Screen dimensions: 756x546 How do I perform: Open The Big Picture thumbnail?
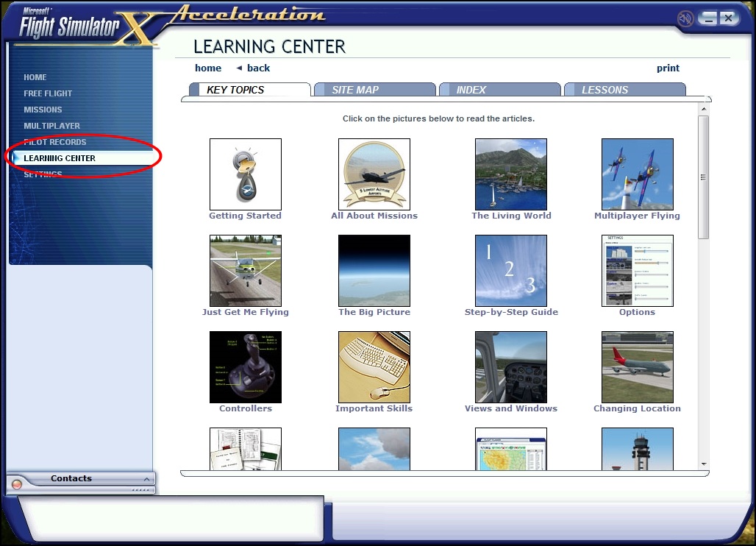[x=374, y=271]
